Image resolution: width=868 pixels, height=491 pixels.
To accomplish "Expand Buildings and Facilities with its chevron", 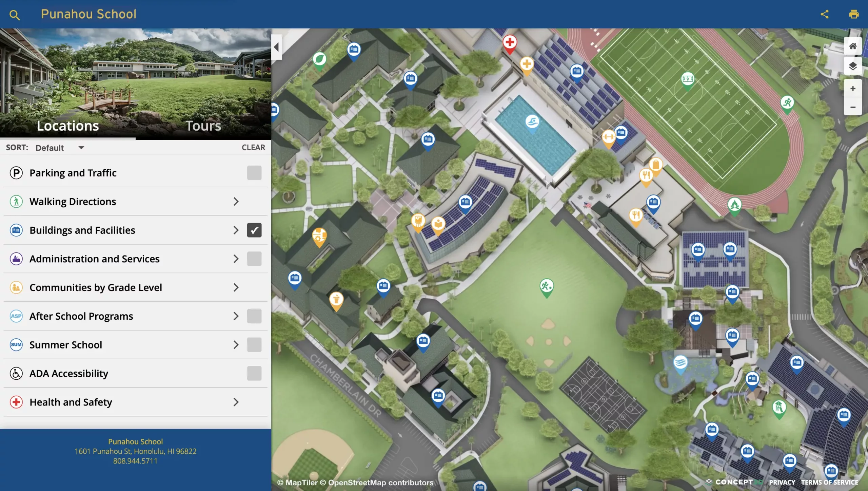I will (236, 230).
